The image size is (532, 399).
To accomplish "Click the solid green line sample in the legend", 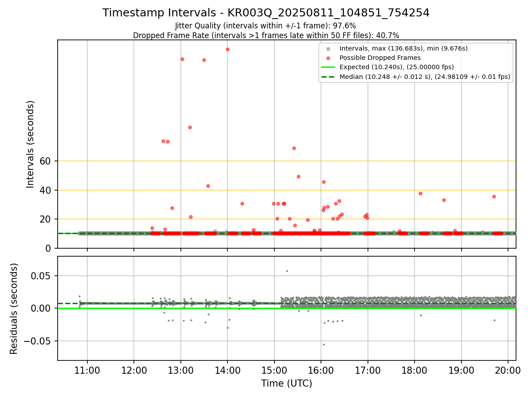I will [328, 67].
